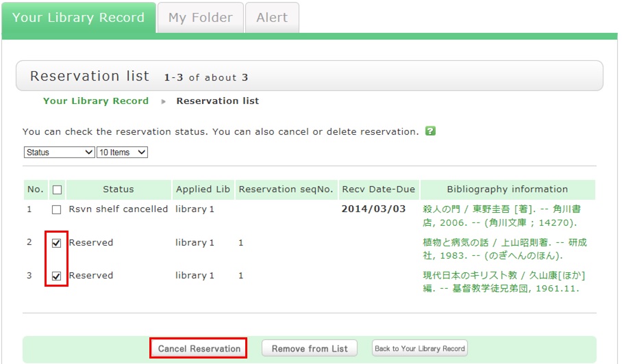
Task: Open the Status sort dropdown
Action: click(59, 153)
